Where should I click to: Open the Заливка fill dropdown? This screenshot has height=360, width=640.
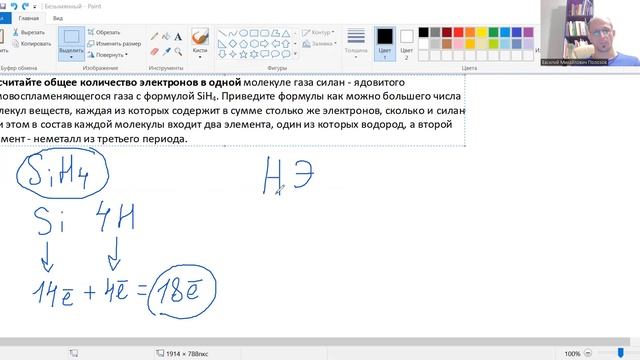[320, 43]
